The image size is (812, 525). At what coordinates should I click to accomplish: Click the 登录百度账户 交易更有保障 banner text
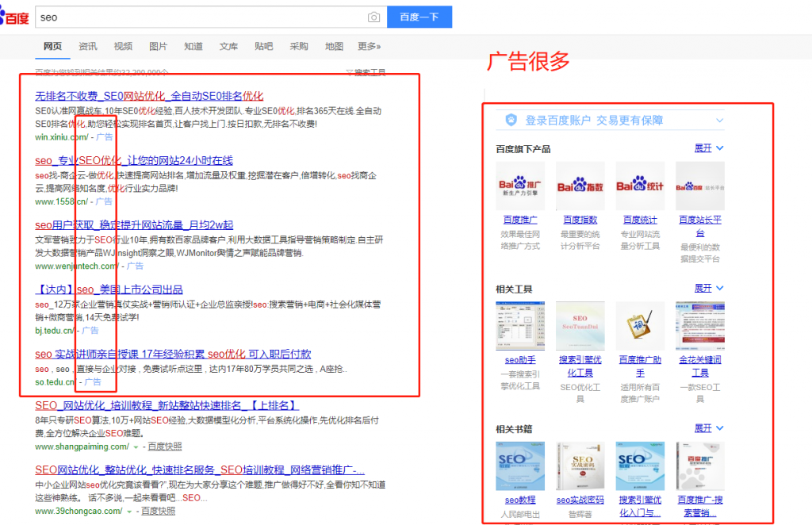point(594,121)
